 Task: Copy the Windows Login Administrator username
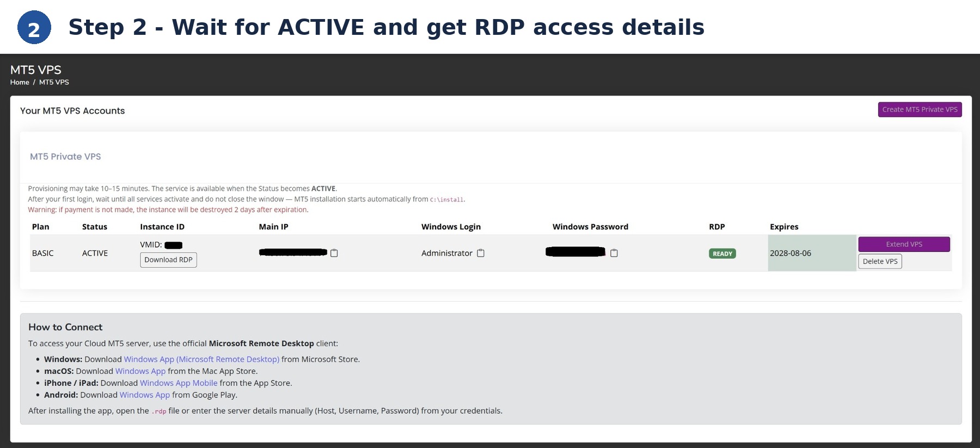481,253
